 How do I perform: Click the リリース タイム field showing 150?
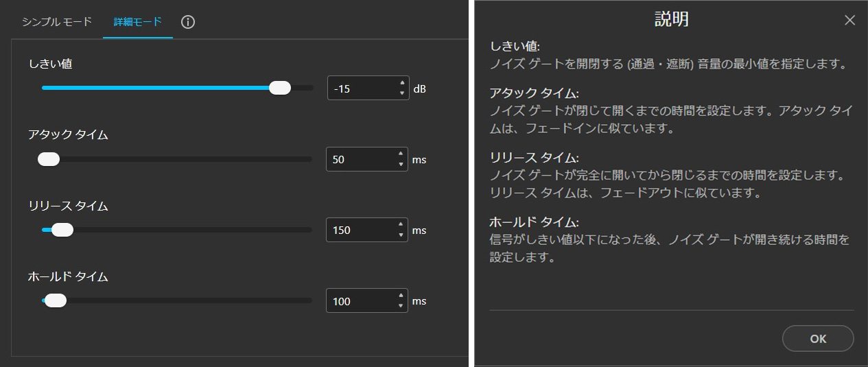click(360, 230)
